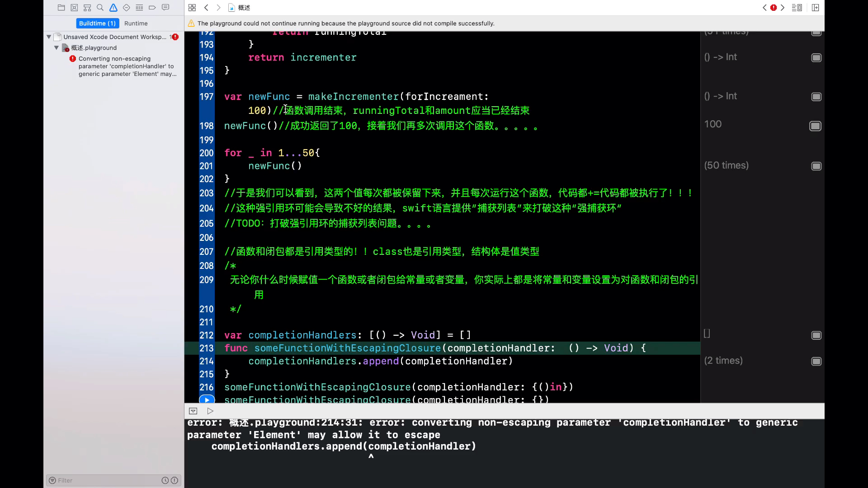Run playground from the blue play button
This screenshot has height=488, width=868.
pyautogui.click(x=207, y=399)
